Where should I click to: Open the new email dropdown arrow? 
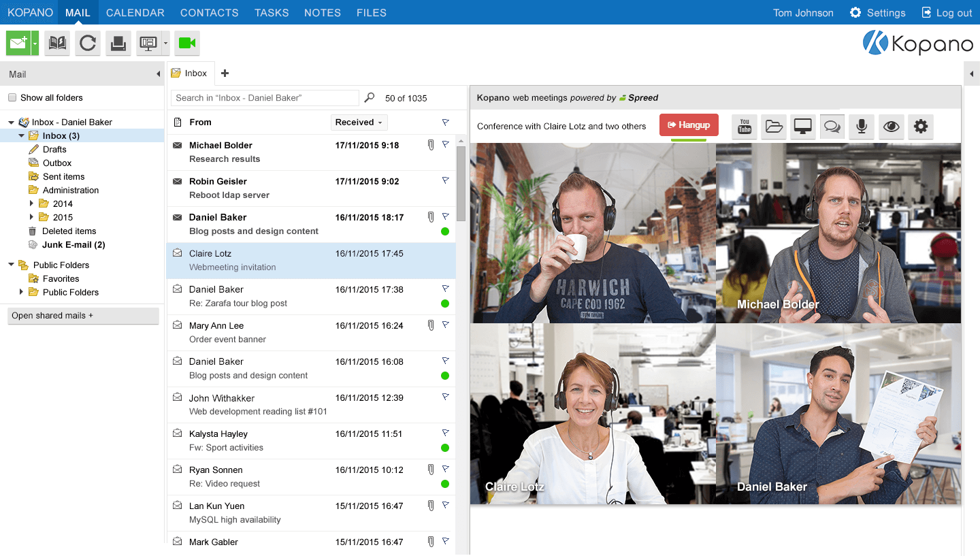tap(35, 44)
